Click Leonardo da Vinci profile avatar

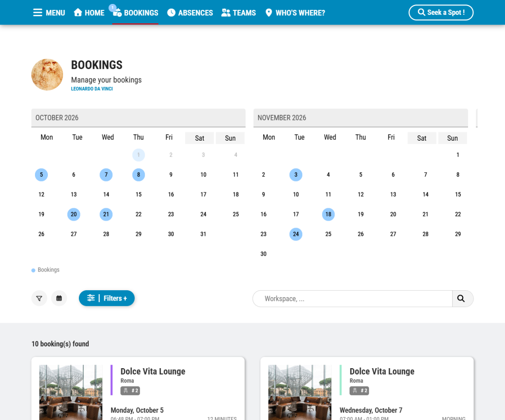[47, 75]
